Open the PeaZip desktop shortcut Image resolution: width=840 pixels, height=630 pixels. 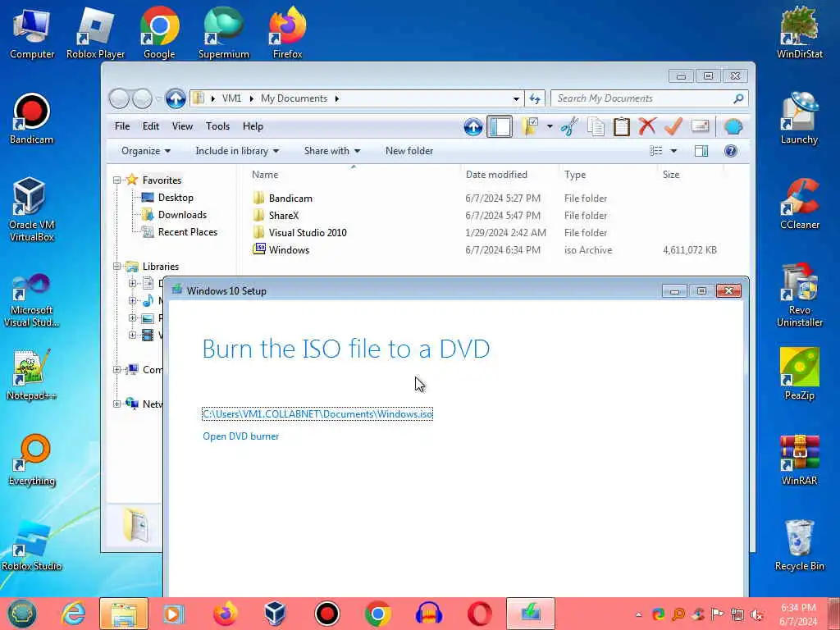[799, 374]
